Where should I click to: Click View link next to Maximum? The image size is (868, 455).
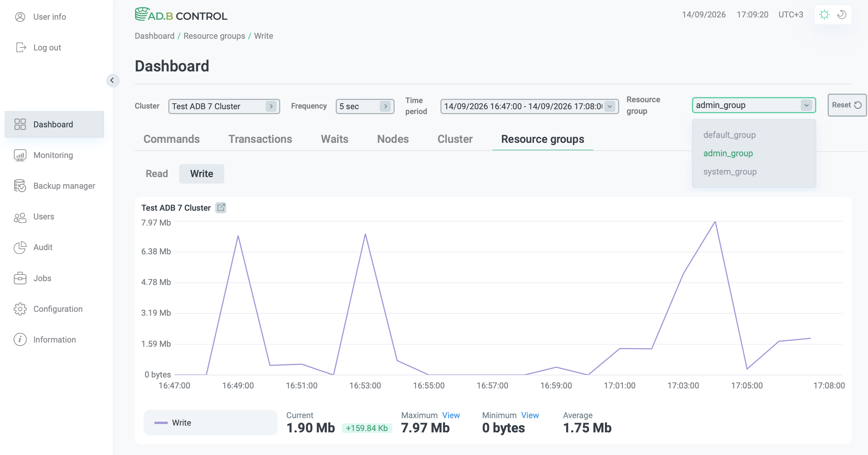pyautogui.click(x=451, y=415)
